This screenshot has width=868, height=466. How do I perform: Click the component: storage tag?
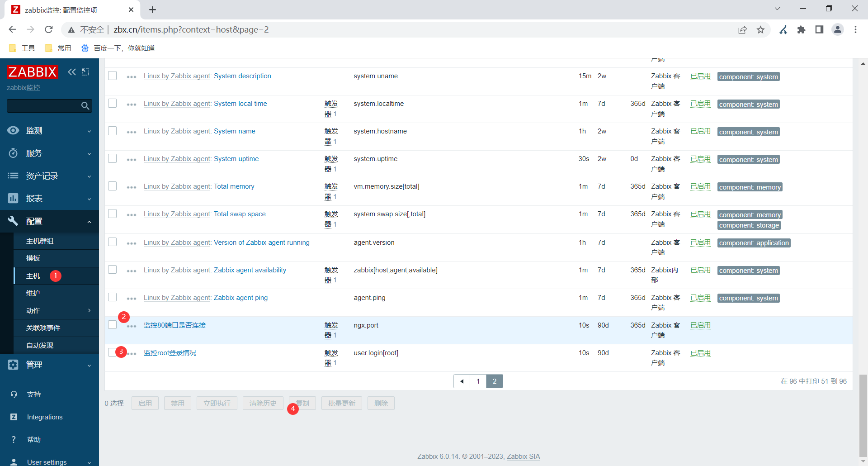click(749, 225)
